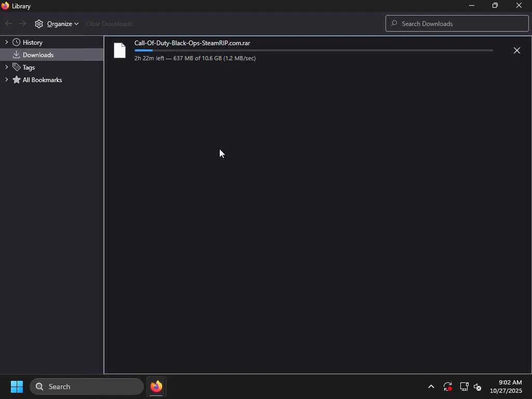The width and height of the screenshot is (532, 399).
Task: Restore down the Library window
Action: click(495, 5)
